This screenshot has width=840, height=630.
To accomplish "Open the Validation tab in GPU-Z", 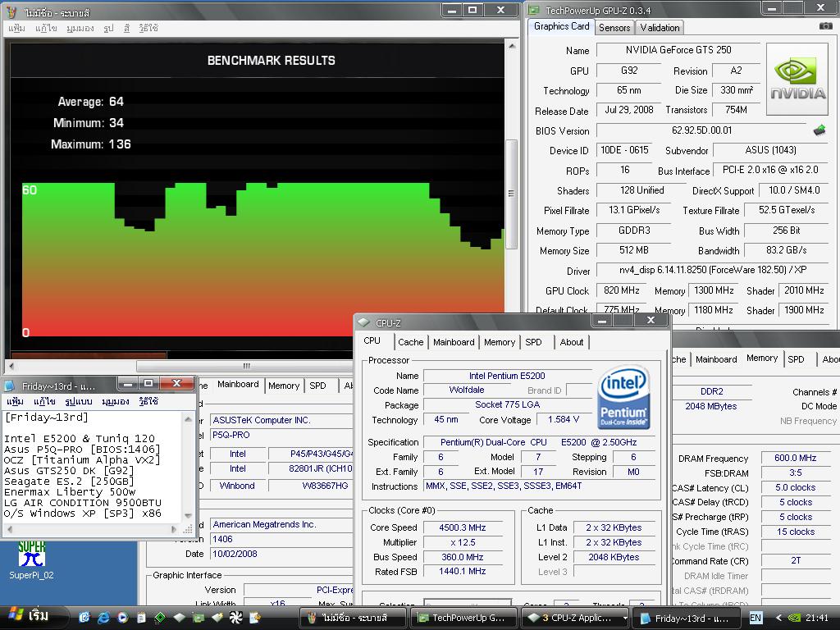I will 660,27.
